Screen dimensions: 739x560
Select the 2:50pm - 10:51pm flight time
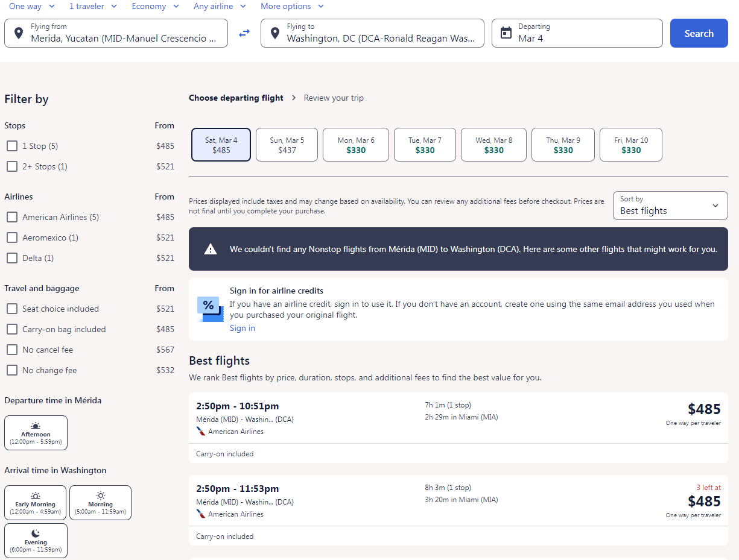[238, 406]
